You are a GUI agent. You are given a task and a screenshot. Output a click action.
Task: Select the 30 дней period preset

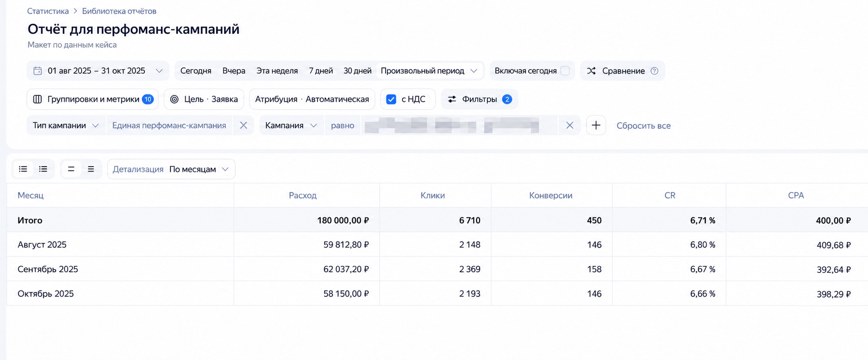pos(358,71)
